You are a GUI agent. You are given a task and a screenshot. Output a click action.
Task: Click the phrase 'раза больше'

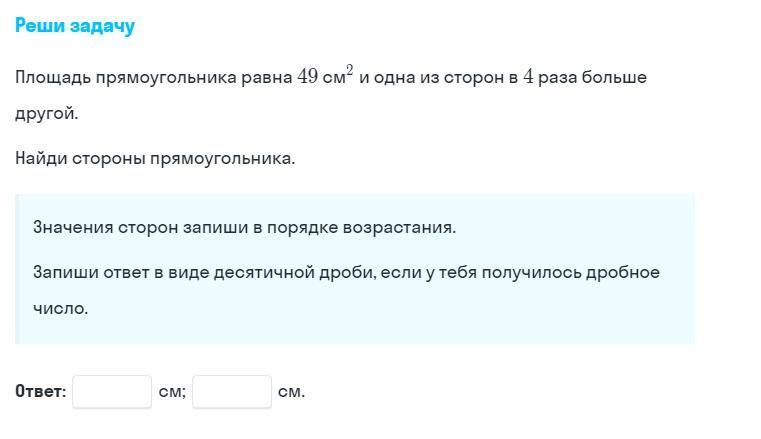click(592, 77)
